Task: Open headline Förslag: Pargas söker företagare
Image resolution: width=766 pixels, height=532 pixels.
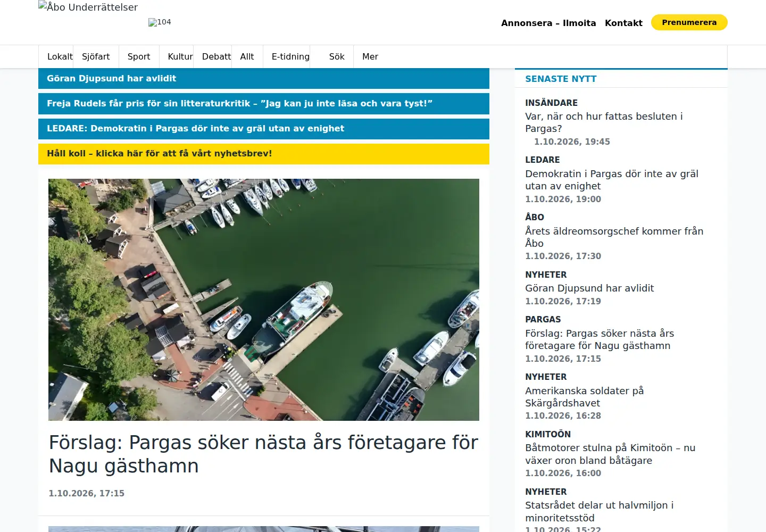Action: click(x=263, y=454)
